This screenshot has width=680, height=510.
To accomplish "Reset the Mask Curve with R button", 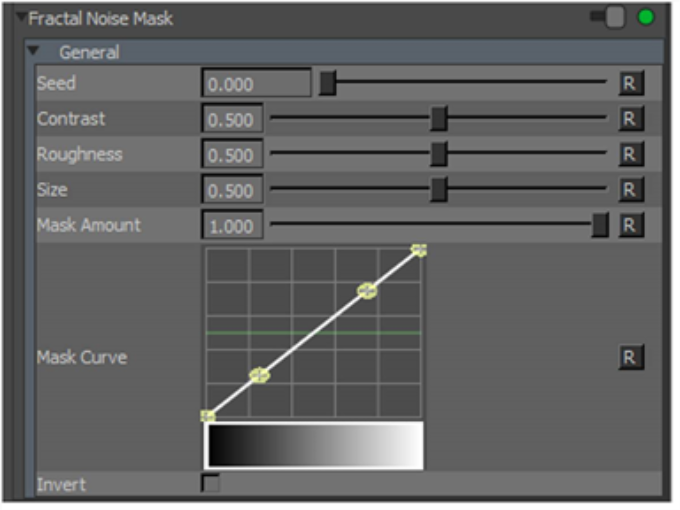I will pos(629,357).
